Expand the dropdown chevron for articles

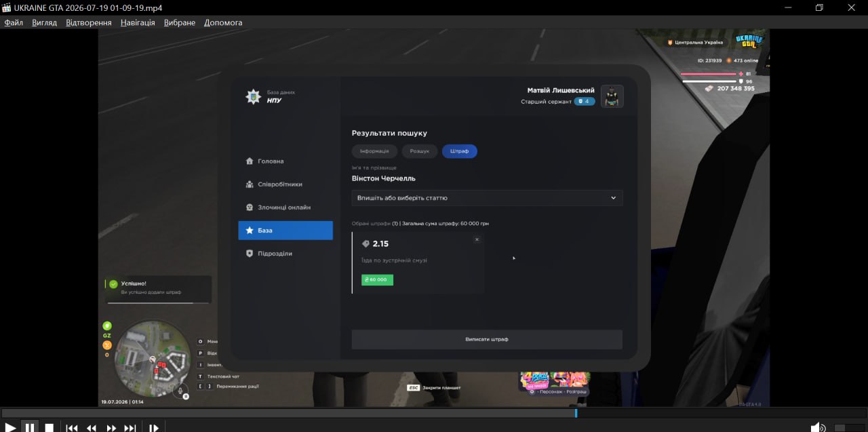613,198
